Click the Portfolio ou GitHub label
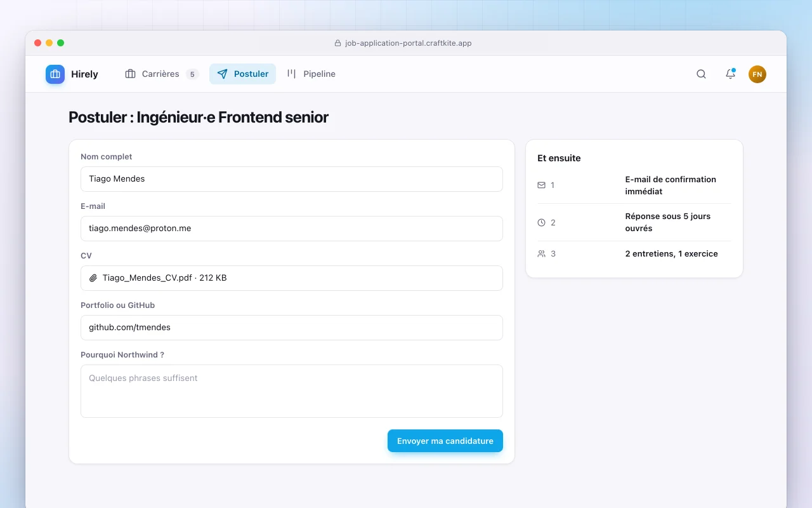 point(118,305)
